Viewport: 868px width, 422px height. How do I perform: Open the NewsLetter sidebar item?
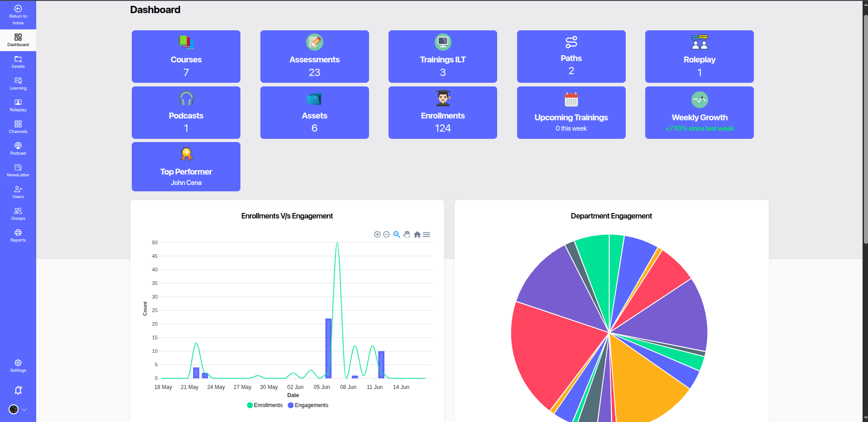pyautogui.click(x=18, y=171)
